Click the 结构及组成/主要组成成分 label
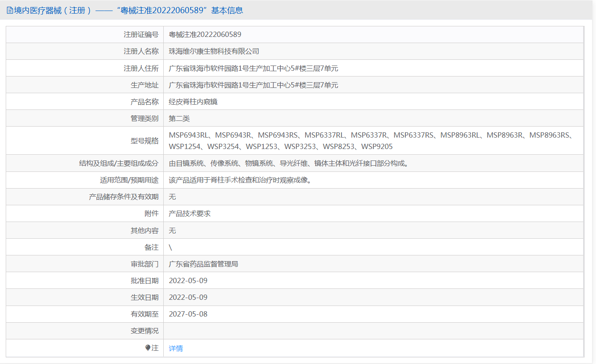This screenshot has height=364, width=596. pyautogui.click(x=119, y=164)
